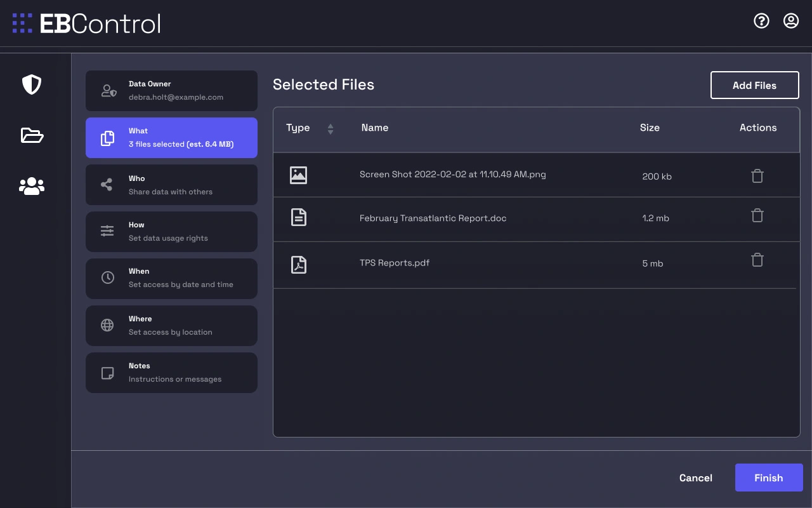Image resolution: width=812 pixels, height=508 pixels.
Task: Open the Who share data step
Action: pos(171,185)
